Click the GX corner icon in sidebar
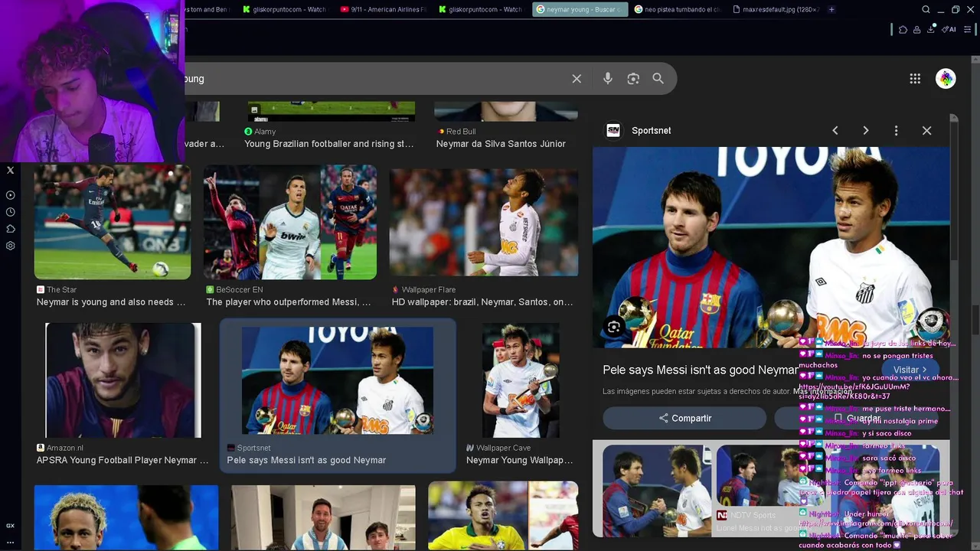 10,526
